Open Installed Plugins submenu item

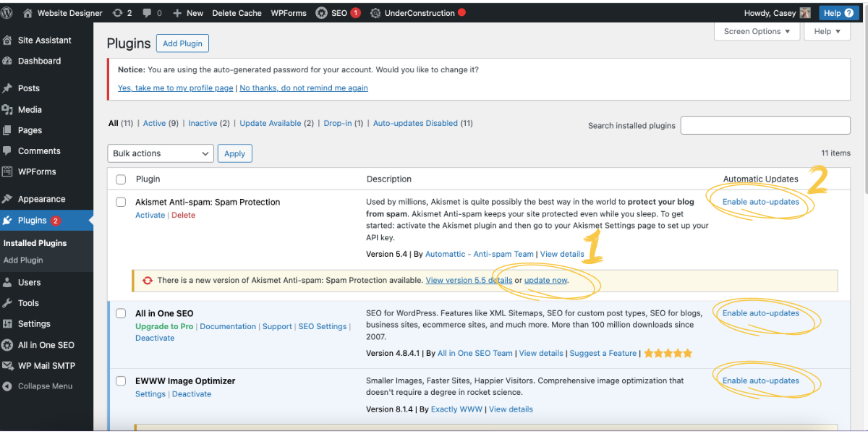[x=35, y=243]
